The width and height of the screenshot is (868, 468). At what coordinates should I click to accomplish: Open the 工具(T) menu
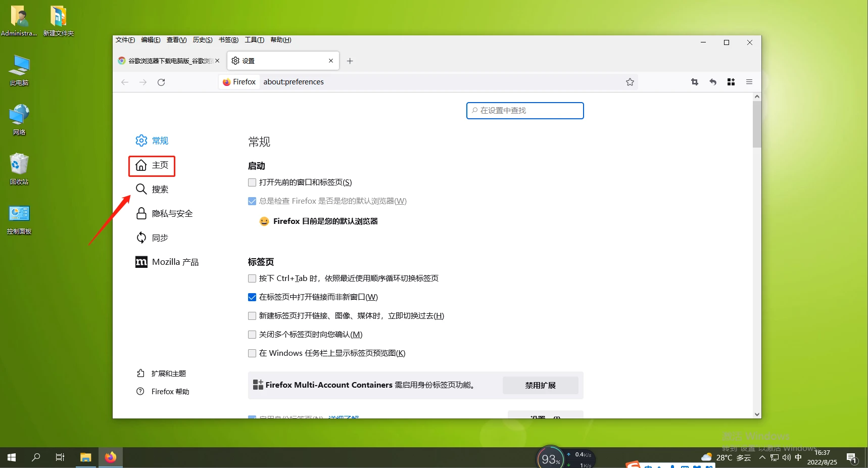coord(255,40)
